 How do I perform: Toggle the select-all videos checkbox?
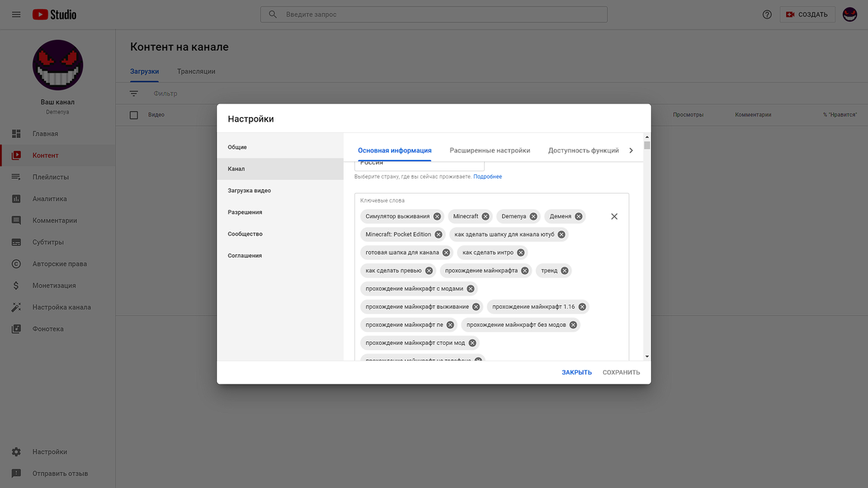134,115
